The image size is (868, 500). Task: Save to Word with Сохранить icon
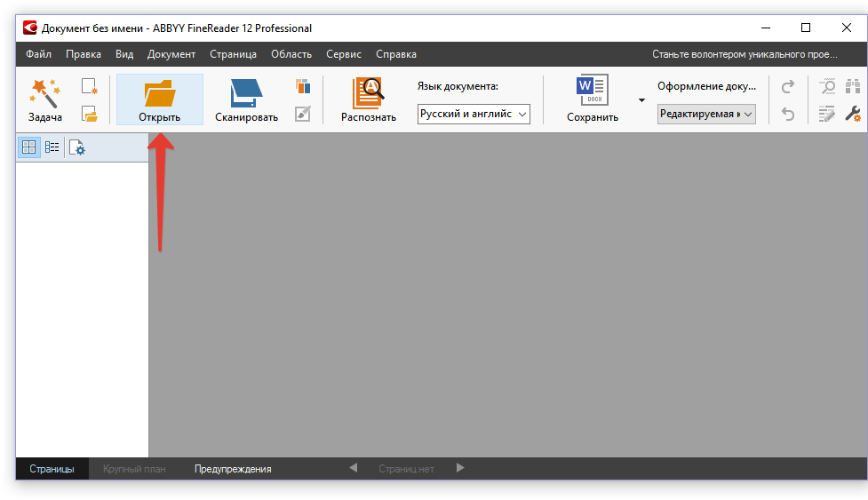click(592, 91)
